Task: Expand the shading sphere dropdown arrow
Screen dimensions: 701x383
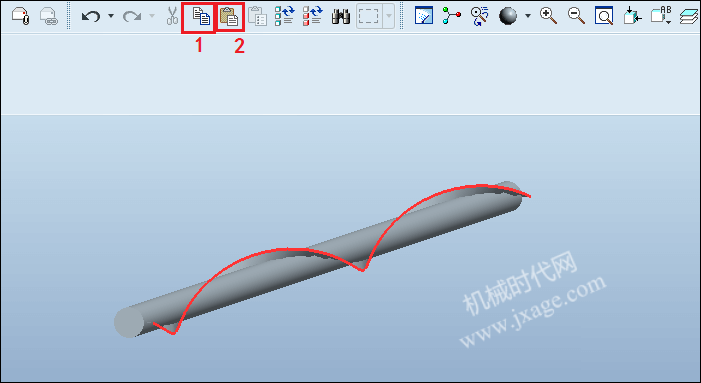Action: click(x=528, y=16)
